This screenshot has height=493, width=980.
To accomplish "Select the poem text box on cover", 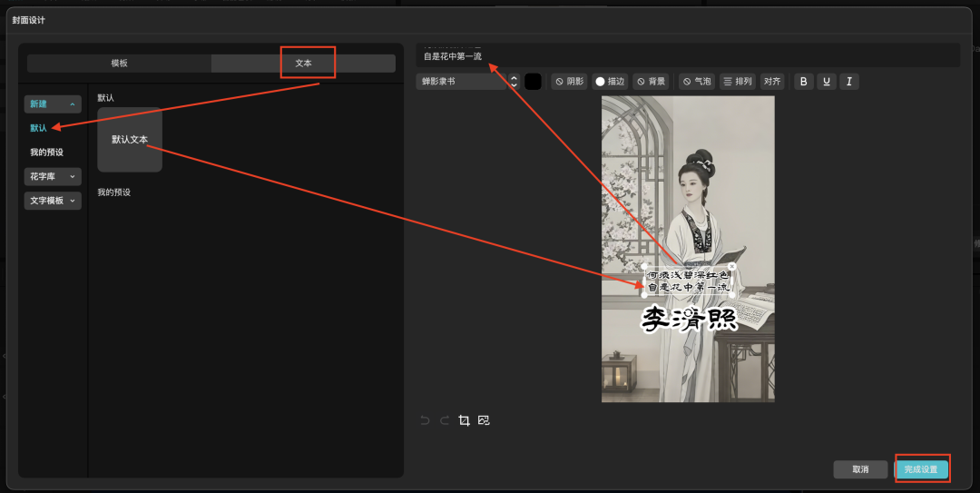I will pyautogui.click(x=688, y=281).
